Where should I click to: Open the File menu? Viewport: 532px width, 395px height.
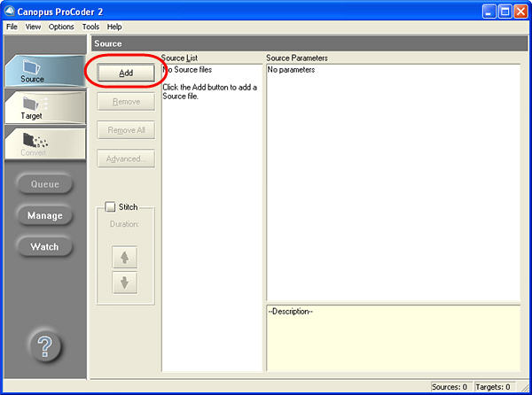[12, 27]
